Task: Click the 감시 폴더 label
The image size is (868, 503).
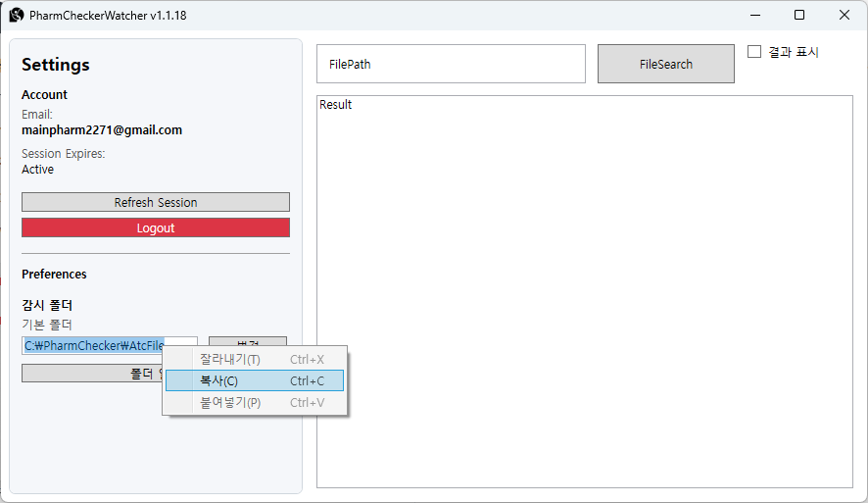Action: (47, 305)
